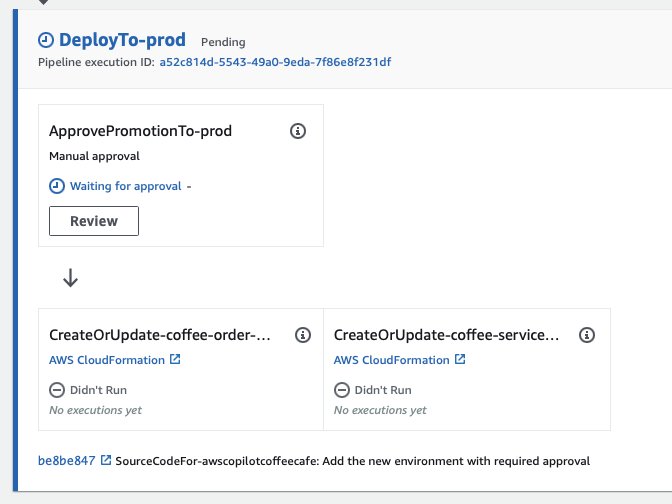Click external link icon in coffee-service card
This screenshot has width=672, height=504.
[x=460, y=360]
